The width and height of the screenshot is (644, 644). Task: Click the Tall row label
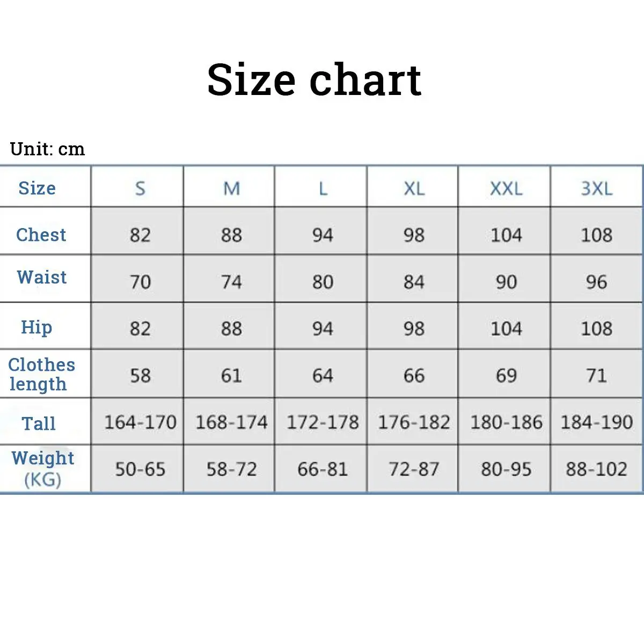(x=39, y=423)
